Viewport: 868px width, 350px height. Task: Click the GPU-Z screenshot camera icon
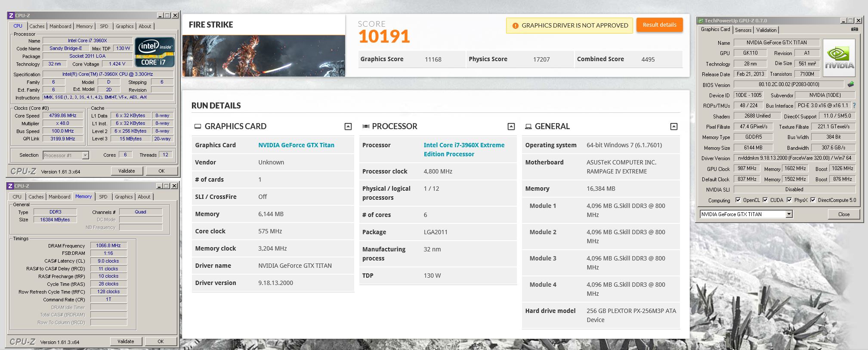tap(854, 29)
